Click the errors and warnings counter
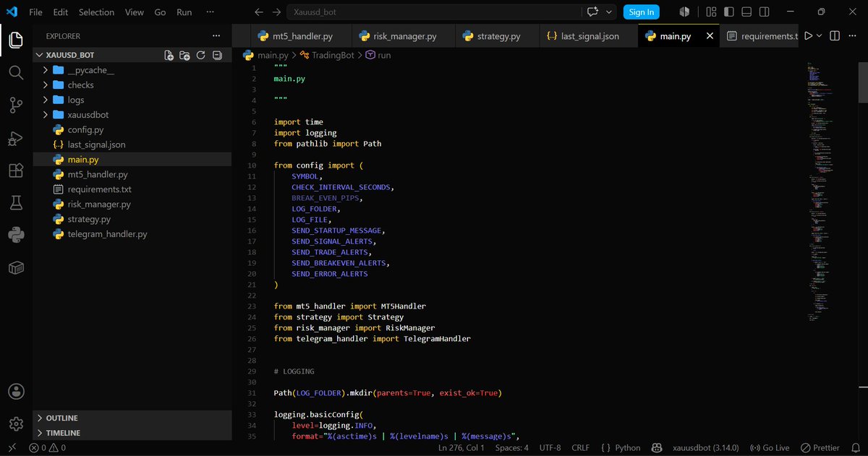868x456 pixels. 48,447
